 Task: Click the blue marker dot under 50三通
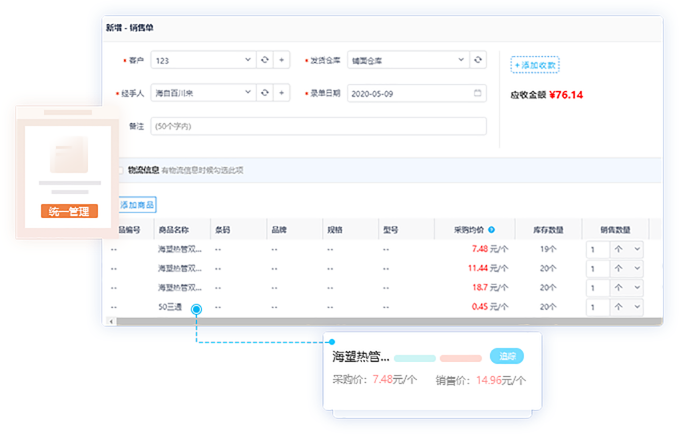197,311
